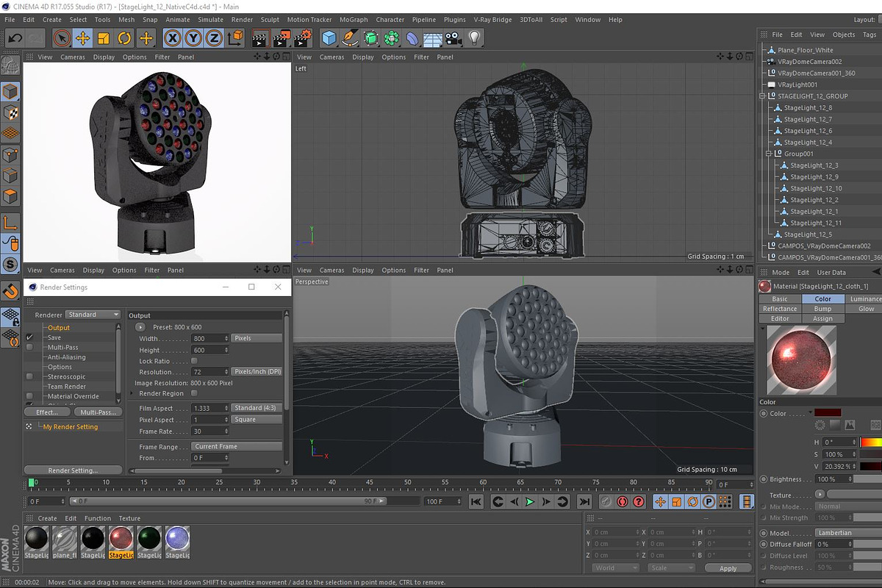This screenshot has width=882, height=588.
Task: Click the Hue gradient slider
Action: click(871, 442)
